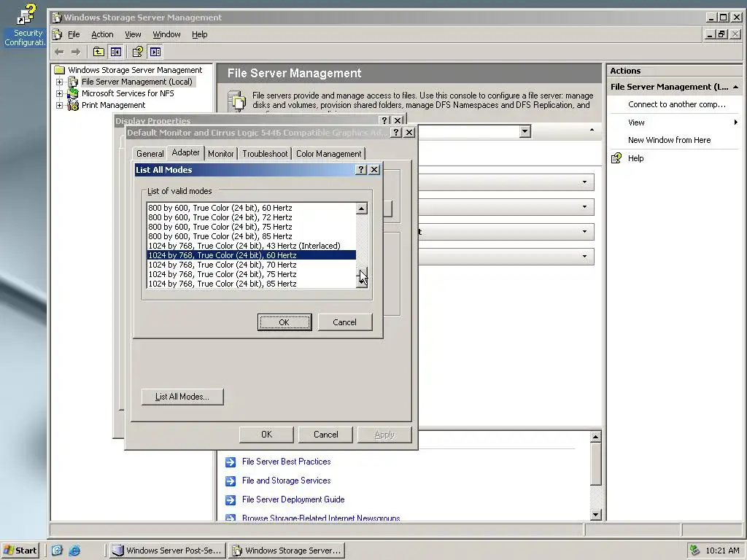Select 1024 by 768, 85 Hertz mode

tap(252, 284)
